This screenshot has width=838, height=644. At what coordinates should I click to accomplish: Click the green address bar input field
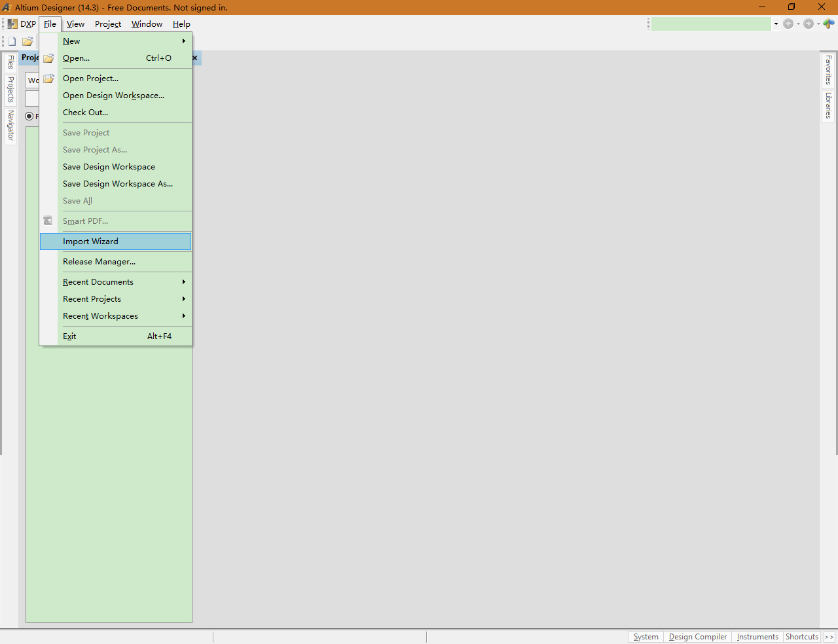pos(711,24)
